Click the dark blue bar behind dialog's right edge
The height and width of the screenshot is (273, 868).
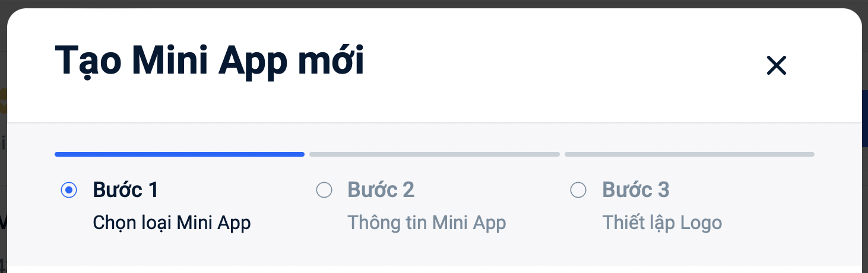coord(864,119)
